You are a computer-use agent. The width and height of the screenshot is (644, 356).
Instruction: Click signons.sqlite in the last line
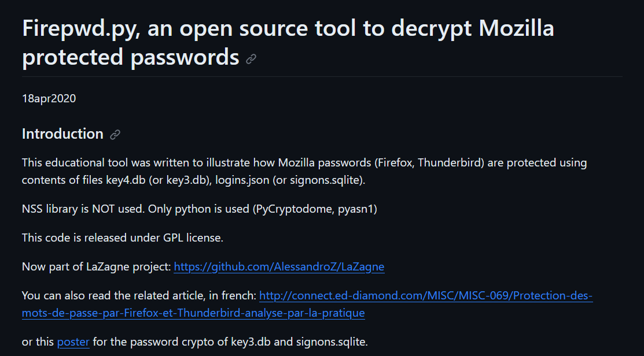[331, 342]
